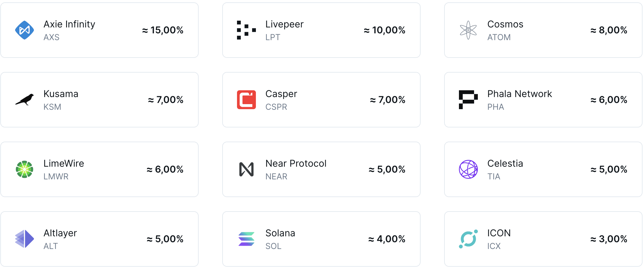Click the green LimeWire lime icon
Viewport: 644px width, 272px height.
(24, 169)
